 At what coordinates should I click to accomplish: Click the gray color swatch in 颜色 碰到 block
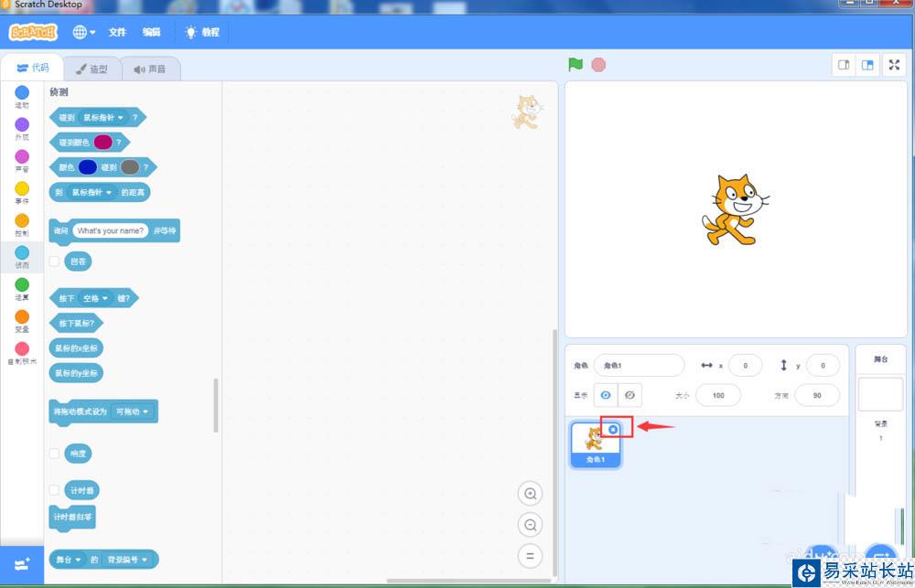tap(130, 167)
